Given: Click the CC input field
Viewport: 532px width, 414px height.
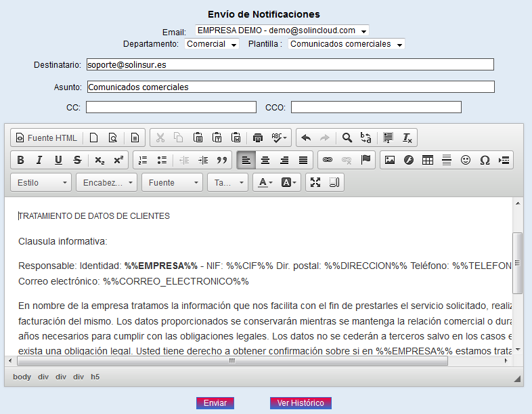Looking at the screenshot, I should [171, 107].
